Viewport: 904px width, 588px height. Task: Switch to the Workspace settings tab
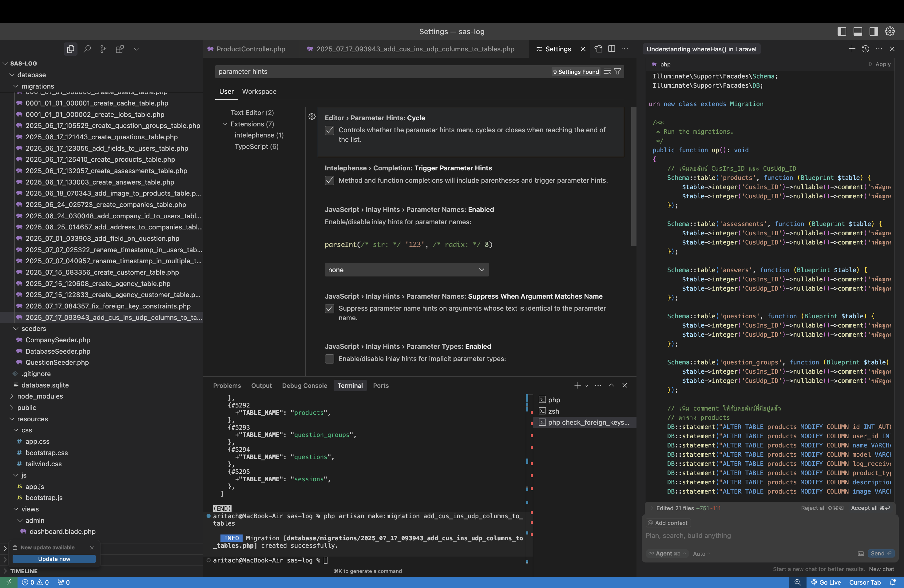259,92
